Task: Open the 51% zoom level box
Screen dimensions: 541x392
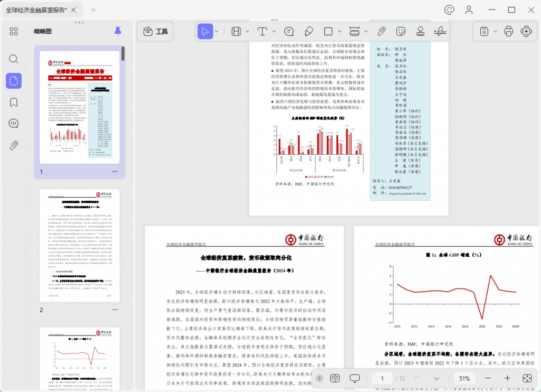Action: pos(464,378)
